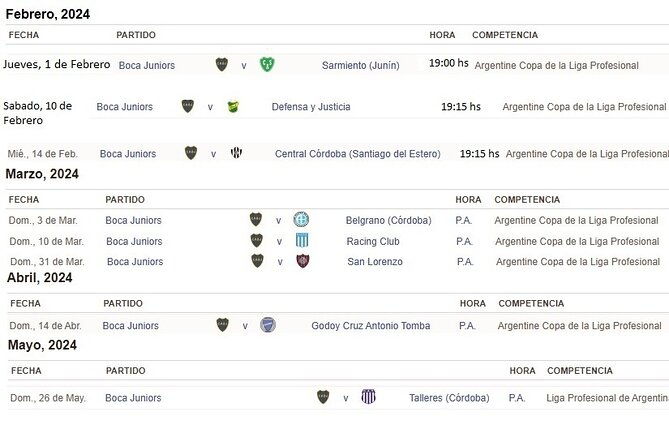Click Marzo, 2024 section heading
669x446 pixels.
[42, 174]
